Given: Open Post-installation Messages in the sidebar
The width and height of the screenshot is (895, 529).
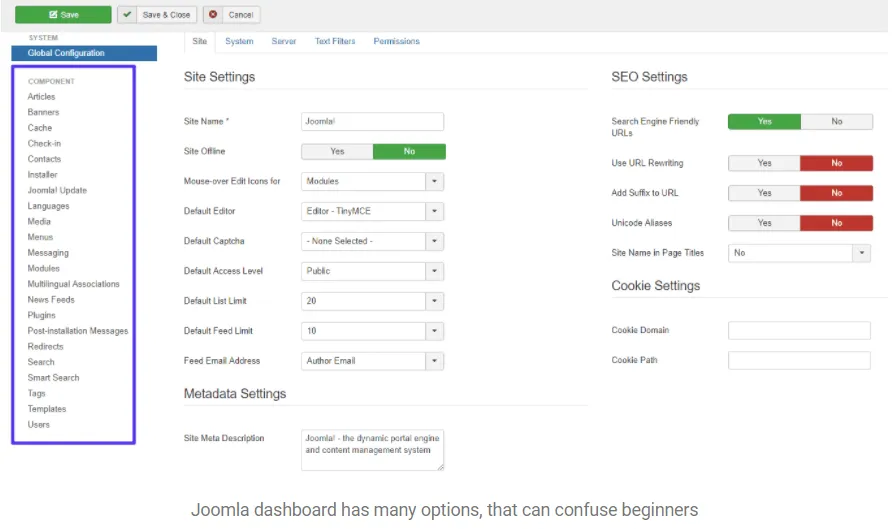Looking at the screenshot, I should click(78, 331).
